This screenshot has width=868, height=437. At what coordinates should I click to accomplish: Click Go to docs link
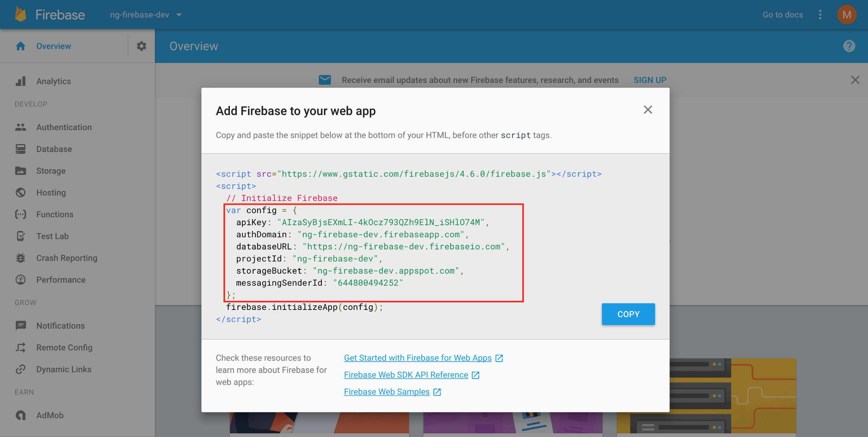(783, 15)
